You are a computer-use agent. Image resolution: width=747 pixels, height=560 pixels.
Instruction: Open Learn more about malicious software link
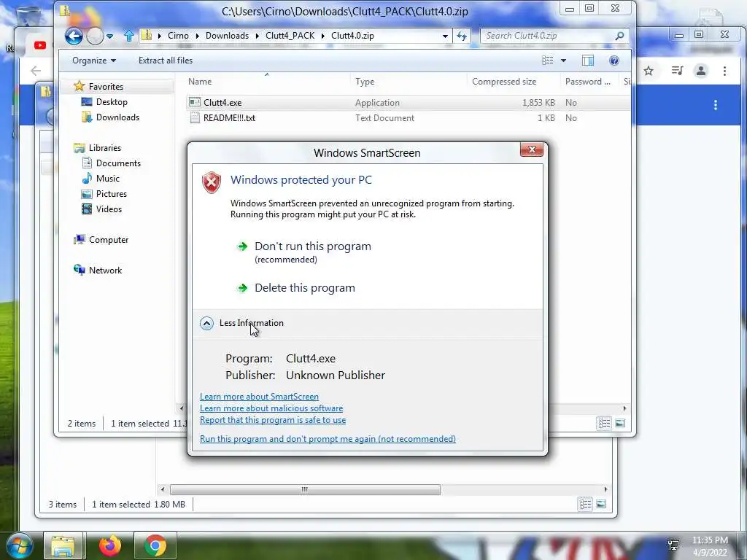click(x=271, y=408)
